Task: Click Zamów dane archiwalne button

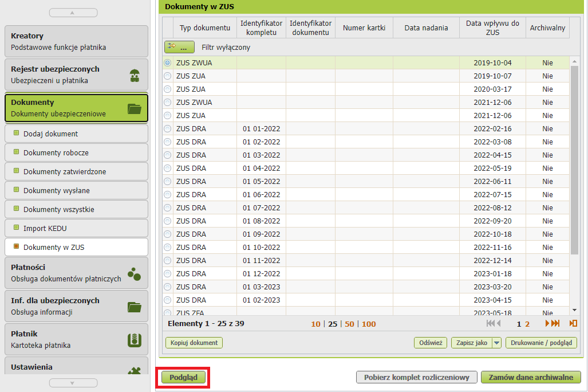Action: pyautogui.click(x=531, y=377)
